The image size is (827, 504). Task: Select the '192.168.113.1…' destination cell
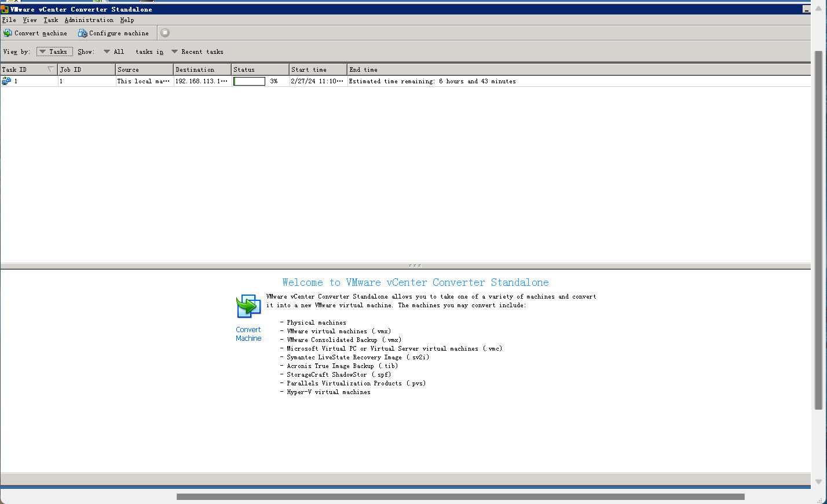coord(203,81)
